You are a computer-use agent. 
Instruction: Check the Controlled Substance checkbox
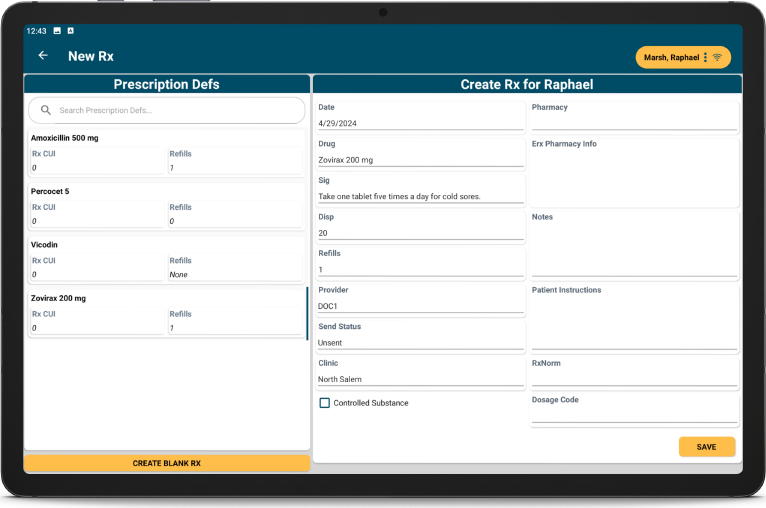[x=324, y=403]
